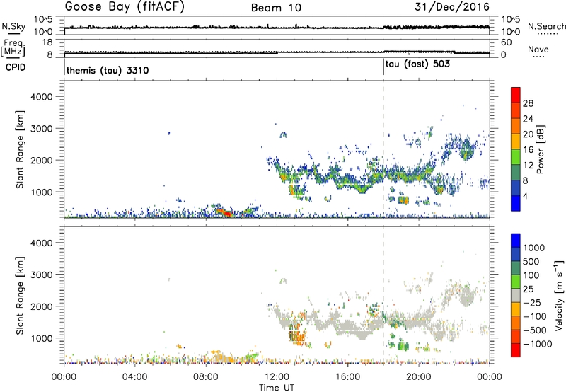Click the dashed CPID change line in power panel

point(383,149)
